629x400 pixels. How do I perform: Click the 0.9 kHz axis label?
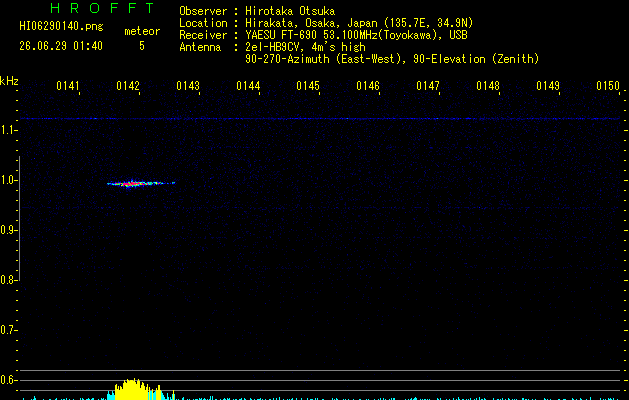[x=8, y=230]
